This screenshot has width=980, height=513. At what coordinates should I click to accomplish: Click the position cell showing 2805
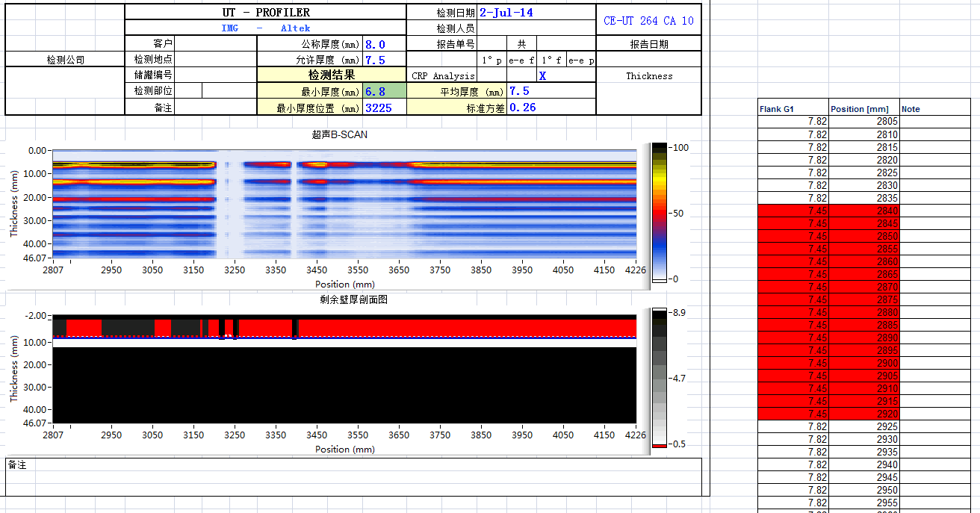coord(864,122)
